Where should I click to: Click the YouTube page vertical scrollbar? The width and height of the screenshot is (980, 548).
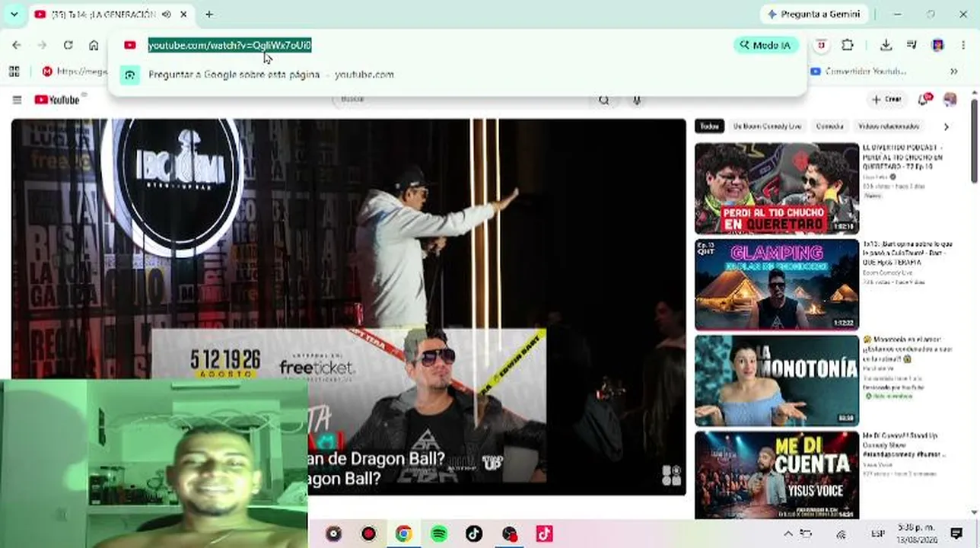pos(975,142)
